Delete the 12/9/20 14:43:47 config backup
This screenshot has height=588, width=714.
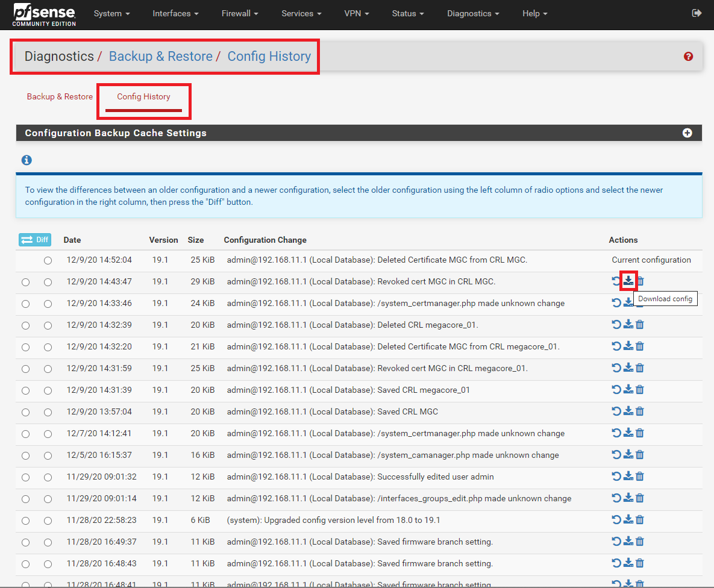click(x=640, y=281)
